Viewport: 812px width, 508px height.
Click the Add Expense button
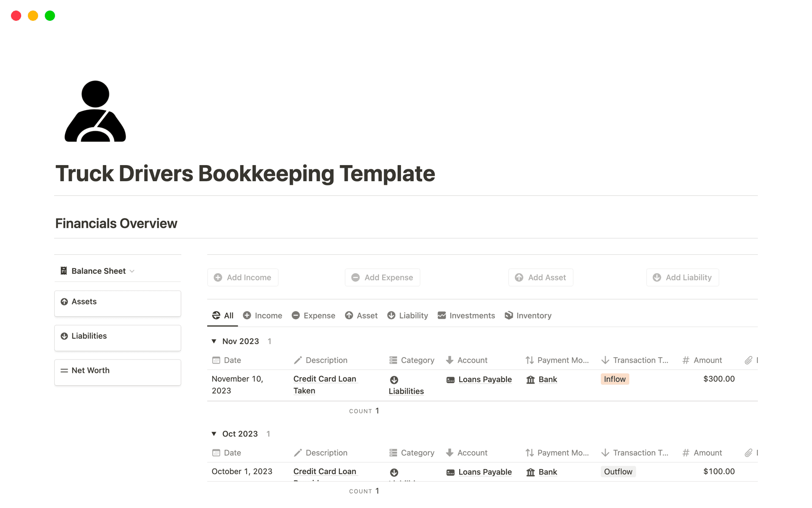point(382,277)
